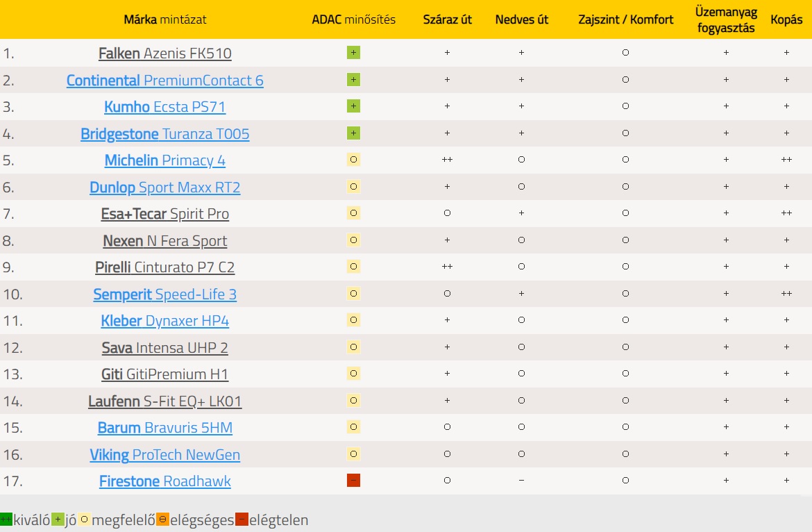This screenshot has height=532, width=812.
Task: Click the yellow ADAC rating badge for Dunlop
Action: coord(354,186)
